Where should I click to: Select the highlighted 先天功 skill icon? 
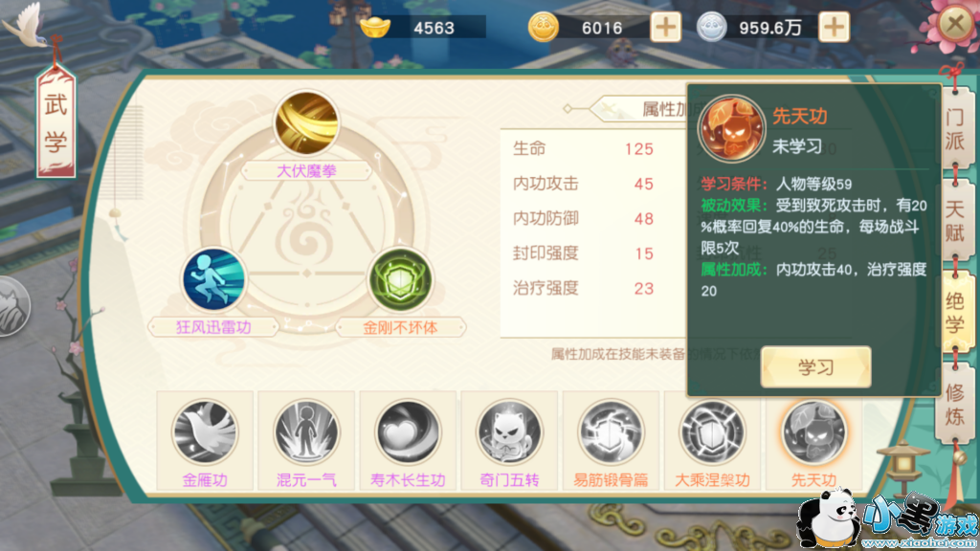point(813,432)
